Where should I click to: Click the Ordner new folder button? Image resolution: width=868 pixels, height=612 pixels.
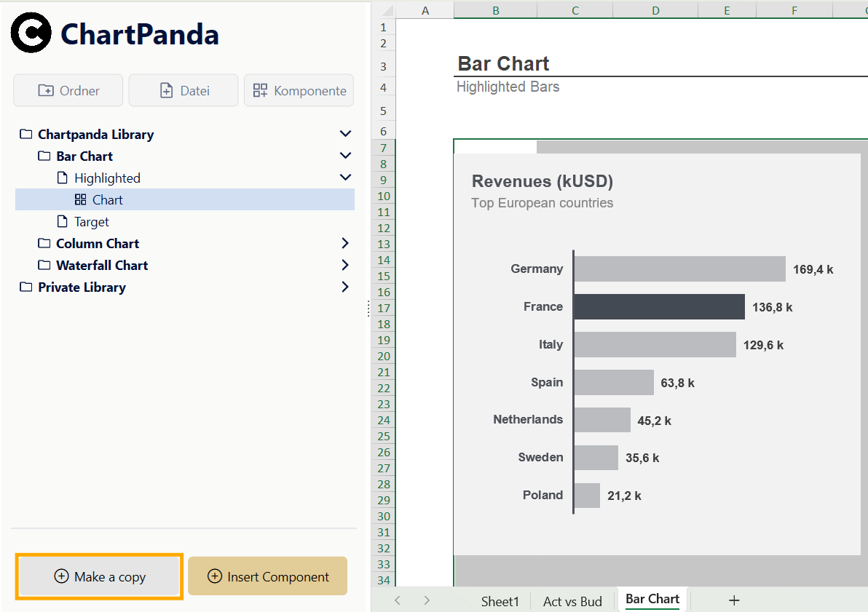coord(68,91)
